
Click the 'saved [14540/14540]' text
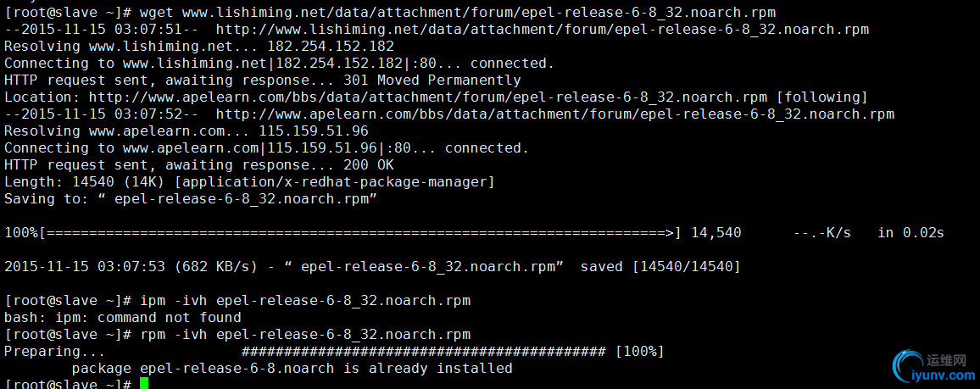[660, 267]
